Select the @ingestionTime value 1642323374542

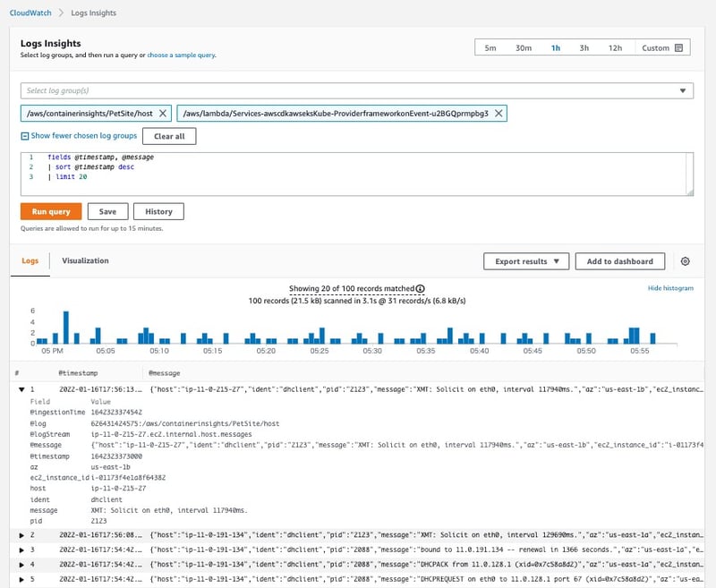pos(116,413)
